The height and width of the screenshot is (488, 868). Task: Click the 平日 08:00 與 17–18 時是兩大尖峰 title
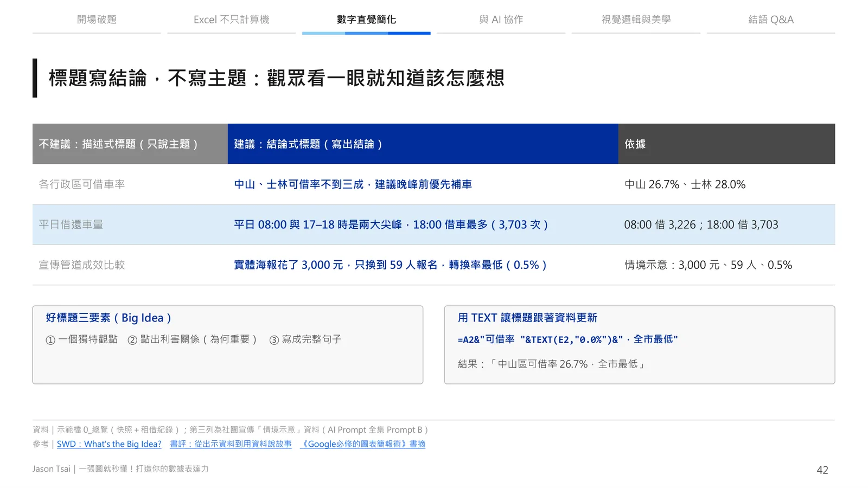tap(391, 224)
